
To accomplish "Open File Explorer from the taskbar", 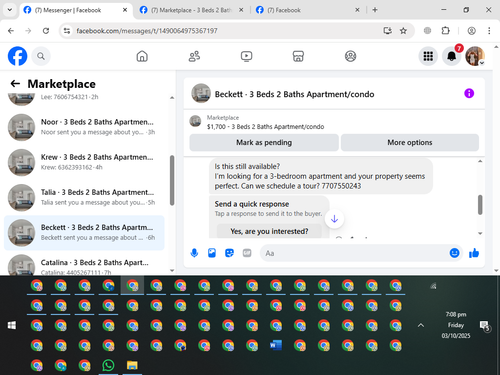I will 132,365.
